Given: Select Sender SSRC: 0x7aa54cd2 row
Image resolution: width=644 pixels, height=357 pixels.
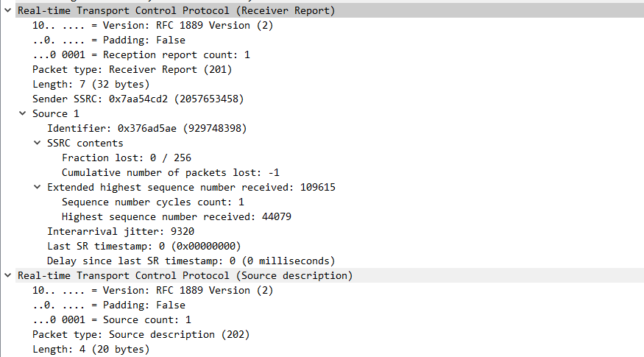Looking at the screenshot, I should pyautogui.click(x=138, y=99).
